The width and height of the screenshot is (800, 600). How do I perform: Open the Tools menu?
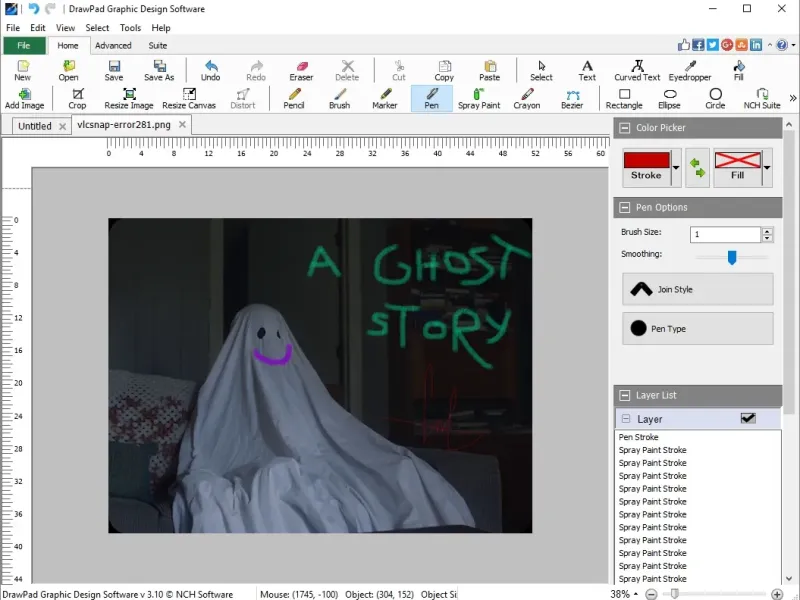pos(130,28)
